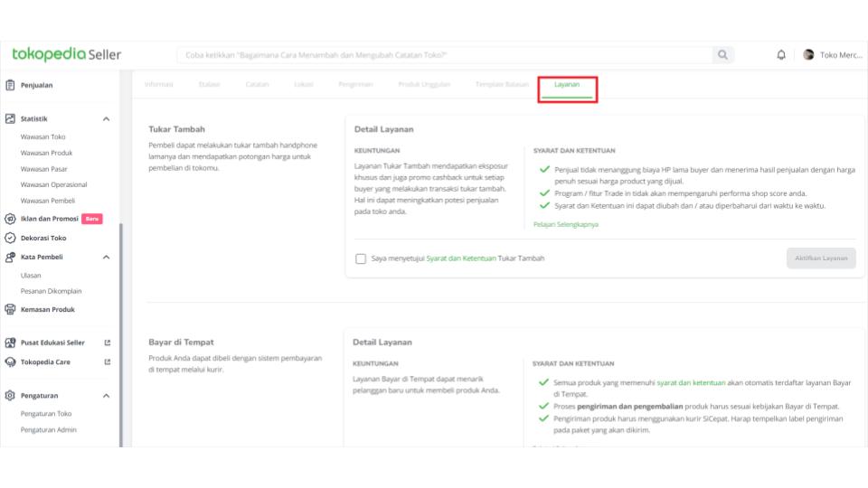Focus the top search input field
This screenshot has width=868, height=488.
[443, 55]
